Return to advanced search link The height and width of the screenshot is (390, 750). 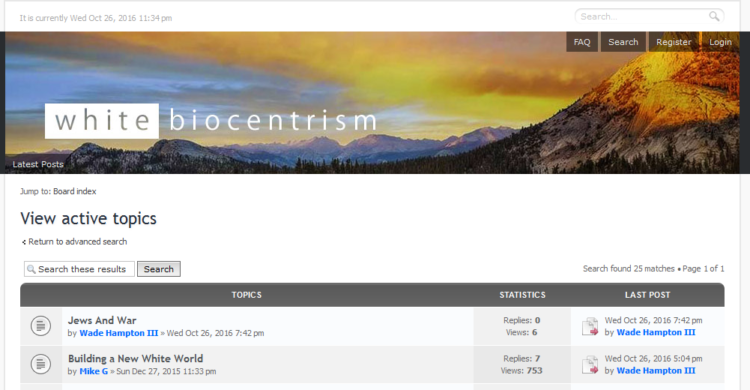75,242
